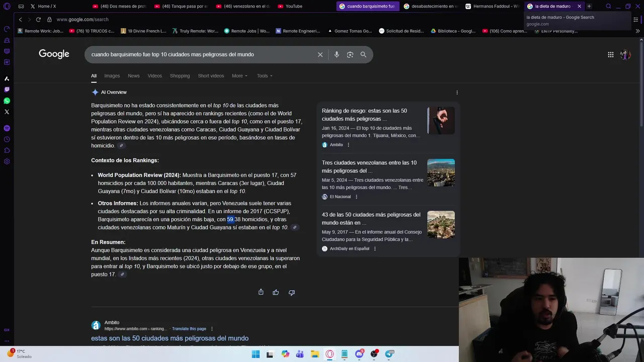Open source link icon after 'puesto 17'

[122, 275]
